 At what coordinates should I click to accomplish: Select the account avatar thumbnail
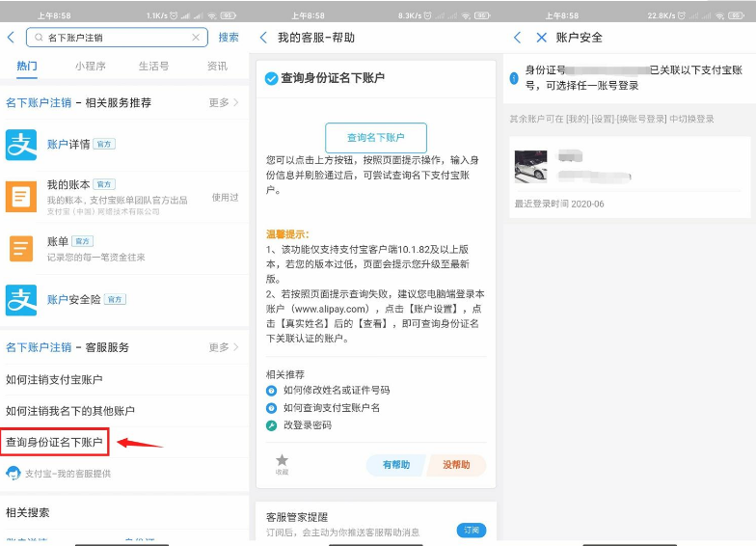[530, 166]
